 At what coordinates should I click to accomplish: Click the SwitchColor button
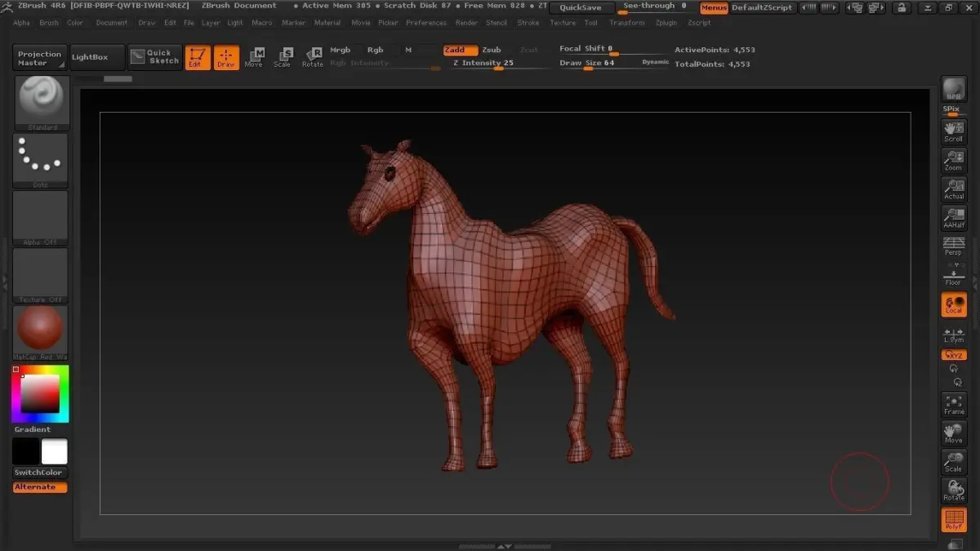pyautogui.click(x=40, y=473)
